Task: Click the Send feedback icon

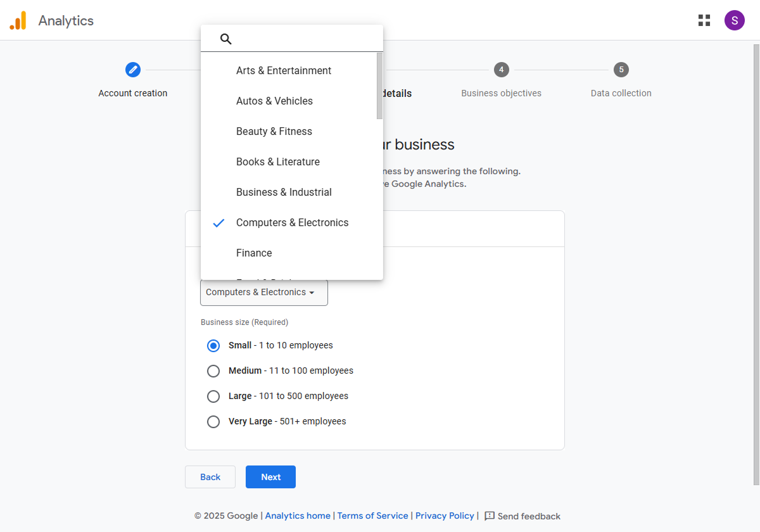Action: 489,516
